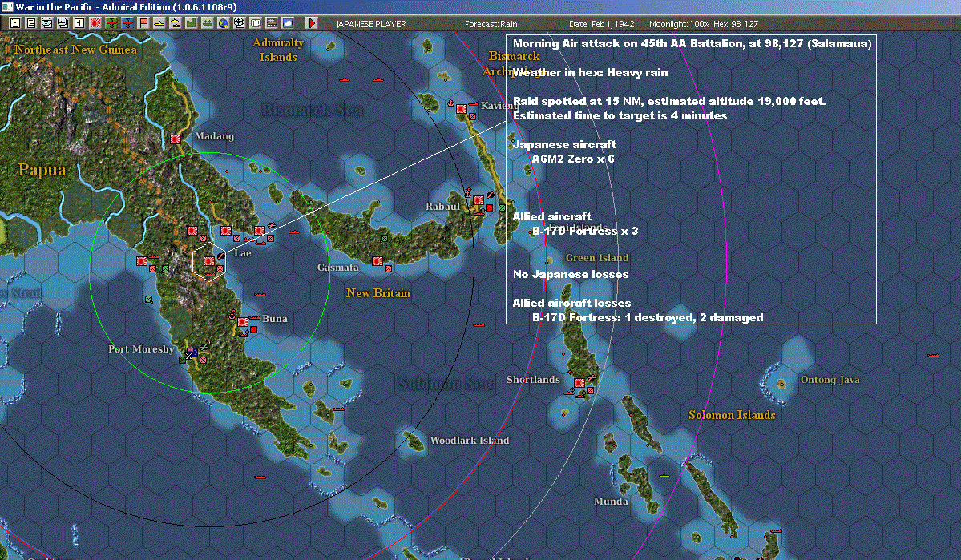This screenshot has height=560, width=961.
Task: Select the Japanese base flag at Rabaul
Action: tap(478, 199)
